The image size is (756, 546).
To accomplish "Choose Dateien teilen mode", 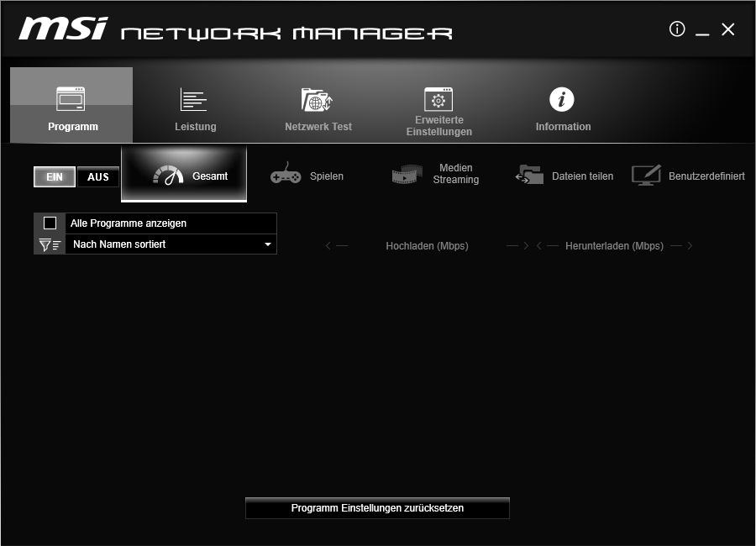I will (564, 176).
